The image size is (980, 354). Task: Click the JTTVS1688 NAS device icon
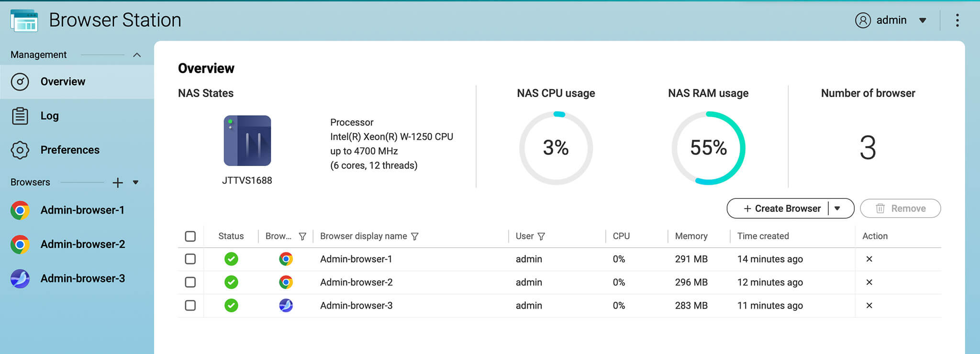click(x=247, y=141)
